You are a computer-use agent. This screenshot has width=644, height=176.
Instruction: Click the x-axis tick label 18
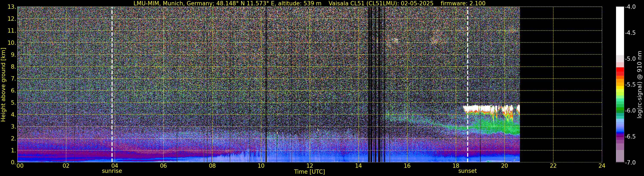(x=456, y=166)
